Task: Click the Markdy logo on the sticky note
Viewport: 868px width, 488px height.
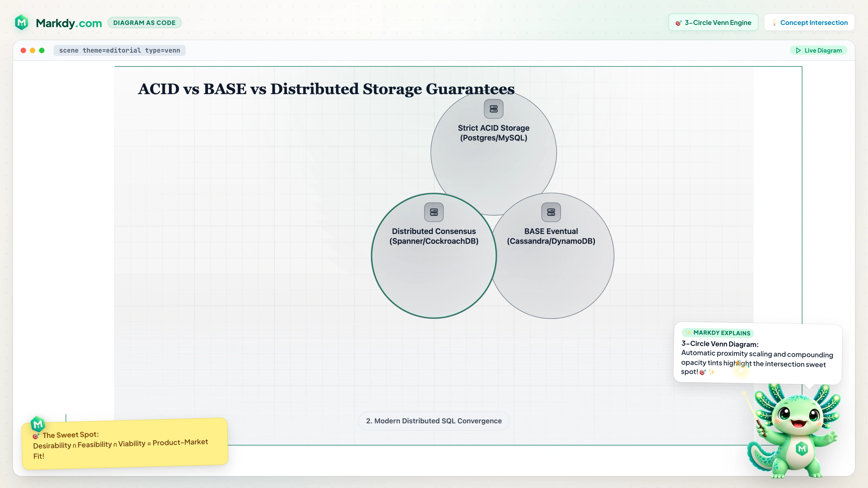Action: [x=38, y=424]
